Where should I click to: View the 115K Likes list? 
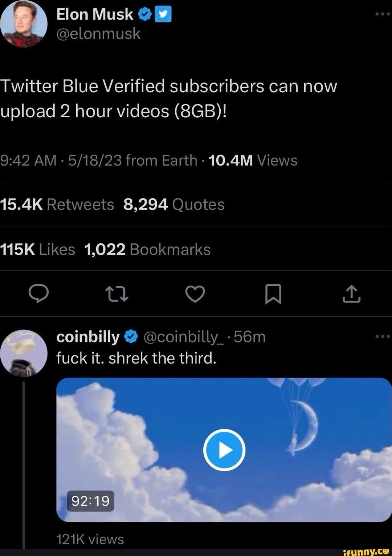(37, 249)
